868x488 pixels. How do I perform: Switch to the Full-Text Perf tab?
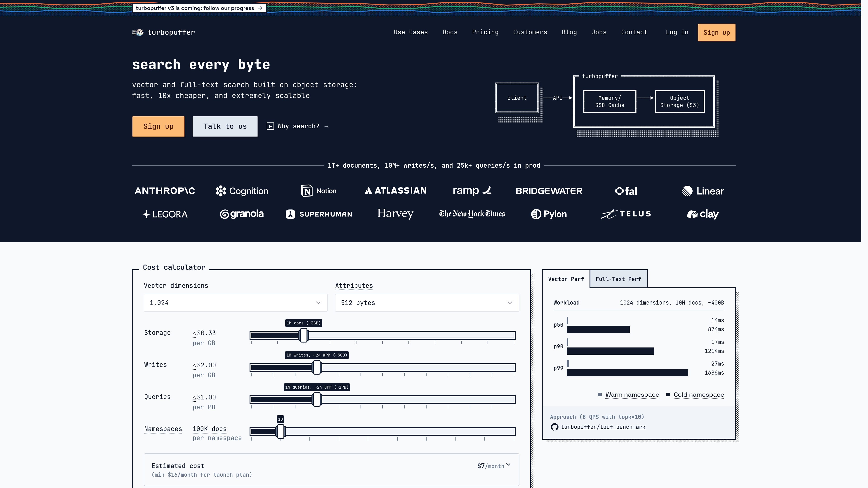[618, 279]
